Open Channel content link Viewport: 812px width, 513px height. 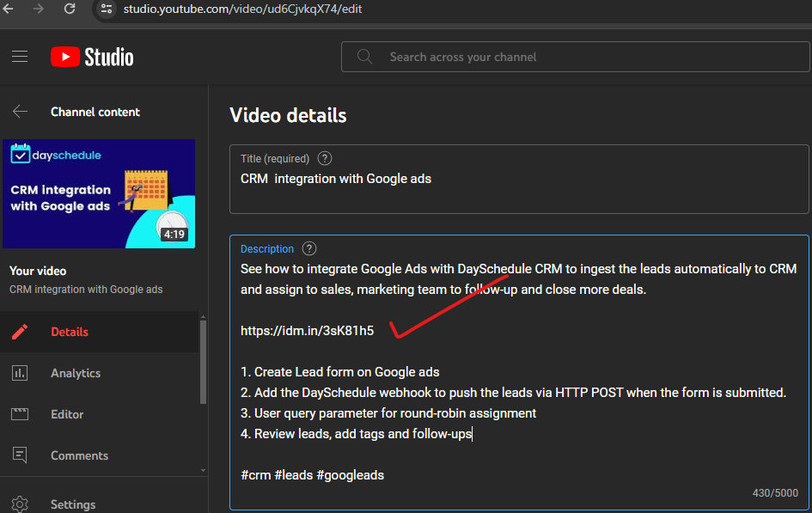tap(95, 112)
